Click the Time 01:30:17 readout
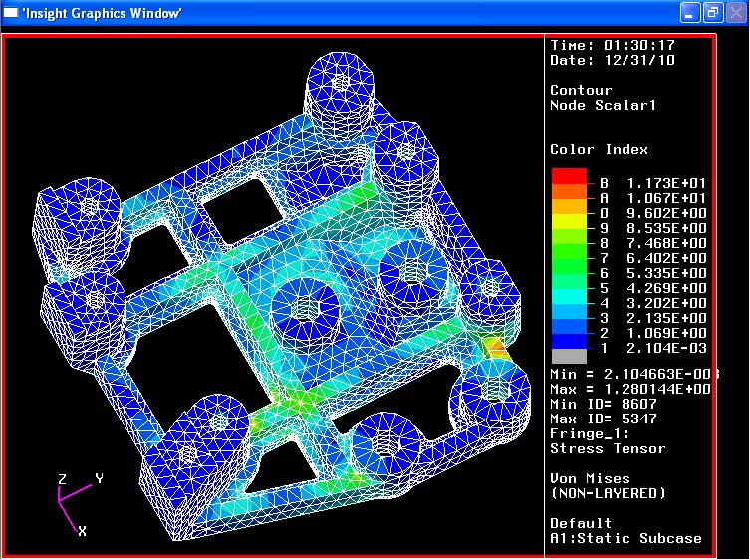This screenshot has height=560, width=750. tap(613, 45)
